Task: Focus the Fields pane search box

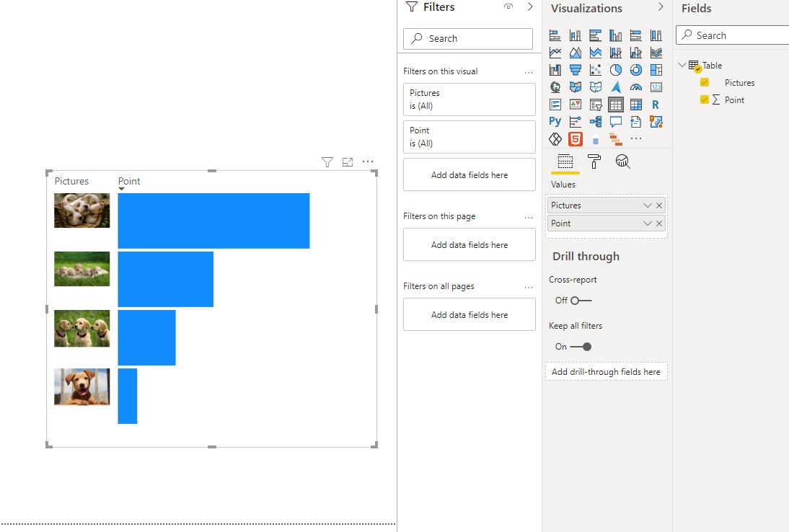Action: (x=733, y=35)
